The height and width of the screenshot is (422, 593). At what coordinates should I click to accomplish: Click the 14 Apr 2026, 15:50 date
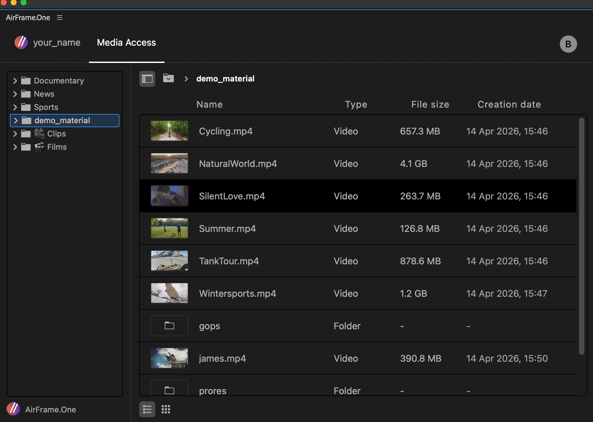tap(507, 358)
